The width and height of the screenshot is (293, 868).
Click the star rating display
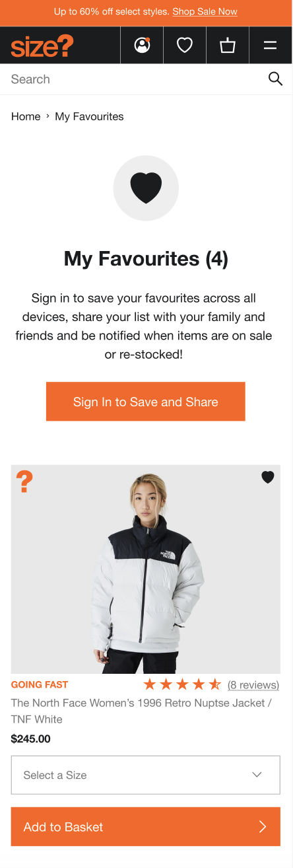(182, 684)
